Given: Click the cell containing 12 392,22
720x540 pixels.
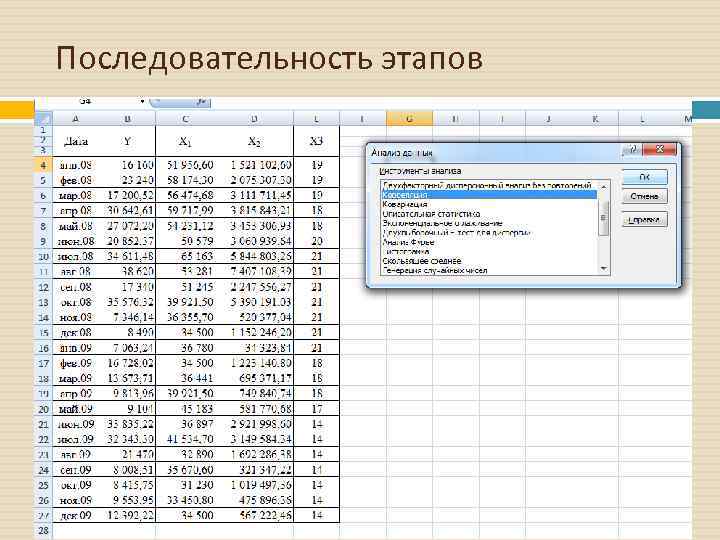Looking at the screenshot, I should coord(127,515).
